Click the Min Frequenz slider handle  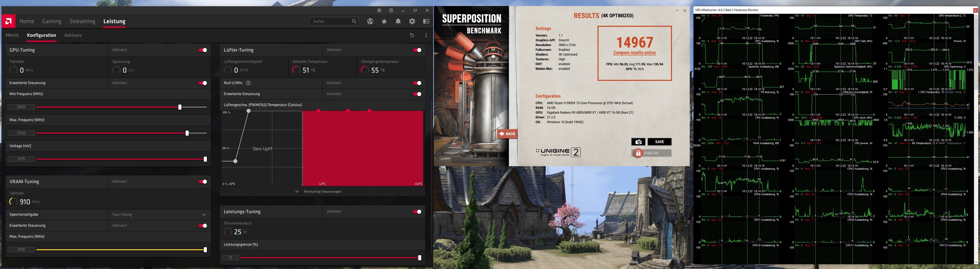coord(180,107)
